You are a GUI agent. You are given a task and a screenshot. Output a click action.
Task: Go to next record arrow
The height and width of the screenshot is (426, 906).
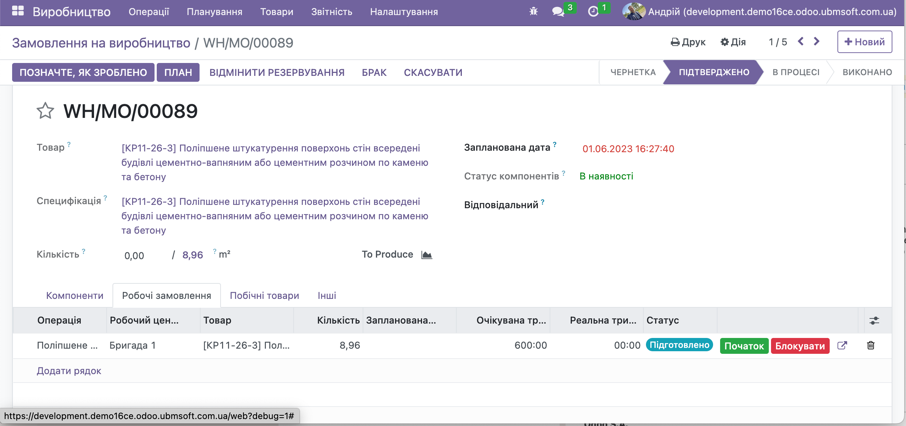(817, 42)
